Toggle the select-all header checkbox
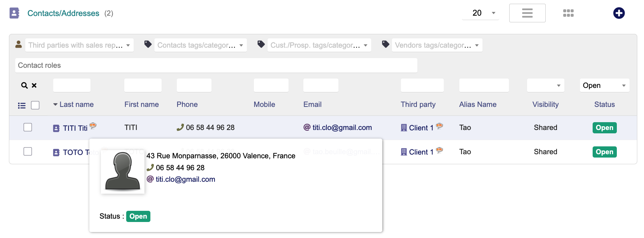 [35, 105]
